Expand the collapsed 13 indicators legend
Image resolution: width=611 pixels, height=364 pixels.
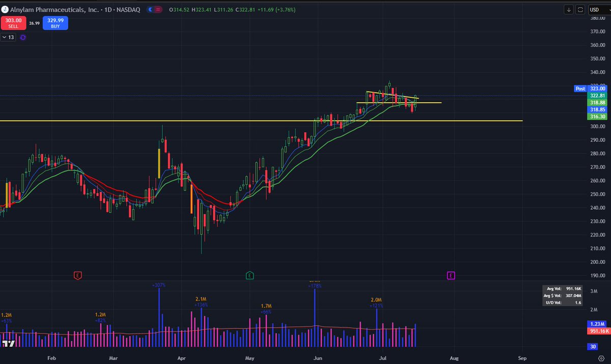pyautogui.click(x=8, y=37)
